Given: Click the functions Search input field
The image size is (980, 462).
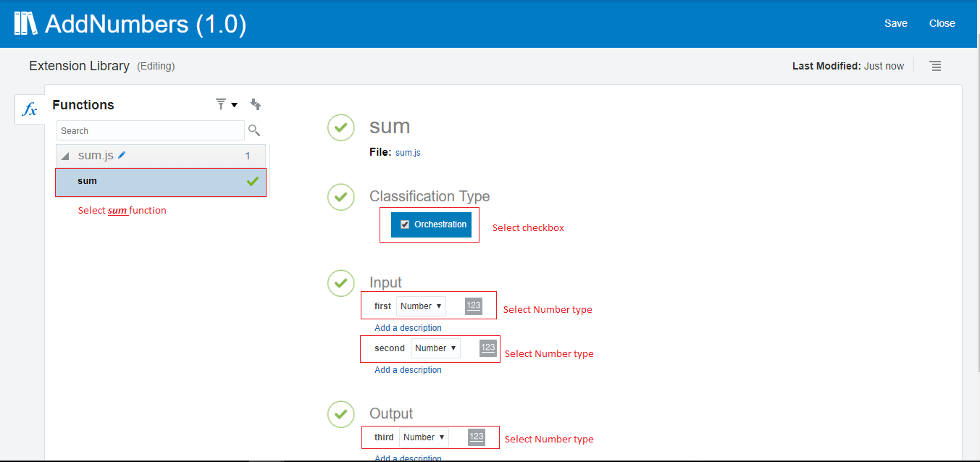Looking at the screenshot, I should tap(150, 131).
